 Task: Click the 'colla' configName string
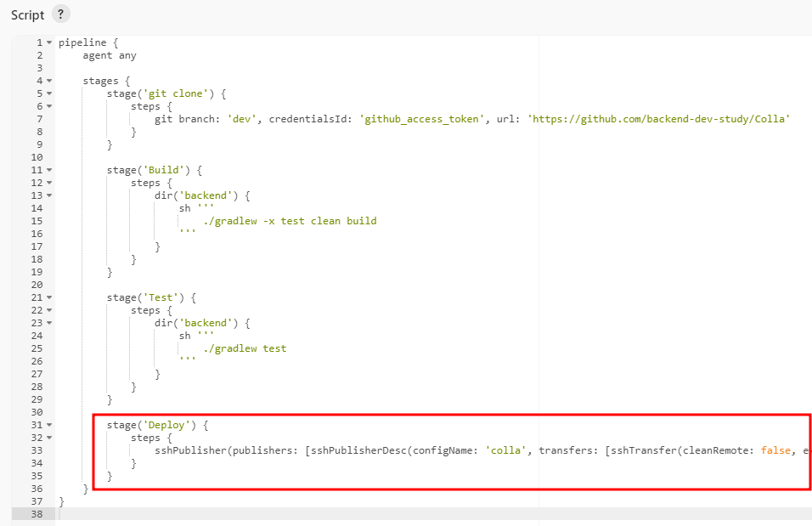505,450
